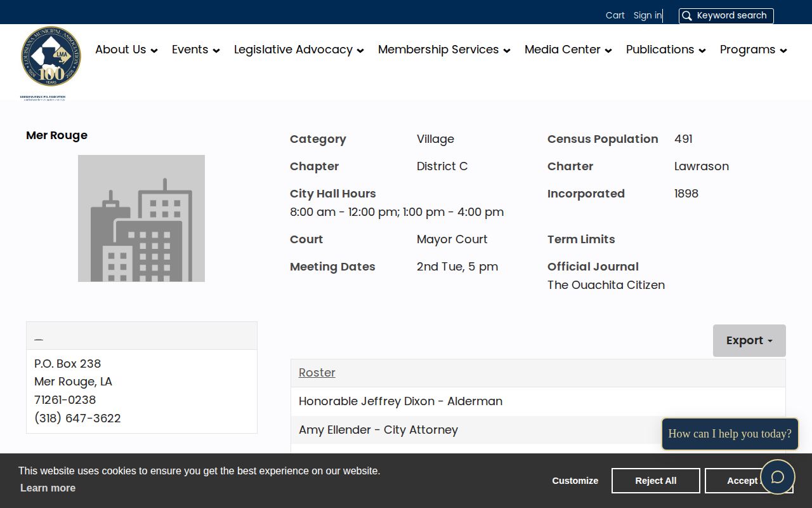Click the Customize cookies button
Viewport: 812px width, 508px height.
tap(575, 481)
